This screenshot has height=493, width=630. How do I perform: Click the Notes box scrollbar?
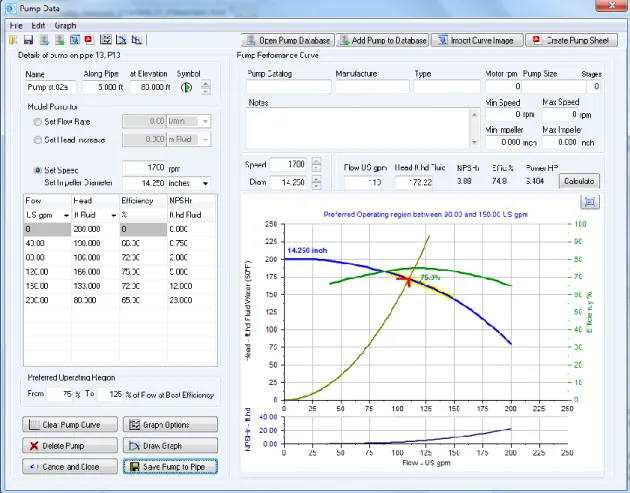[x=475, y=129]
